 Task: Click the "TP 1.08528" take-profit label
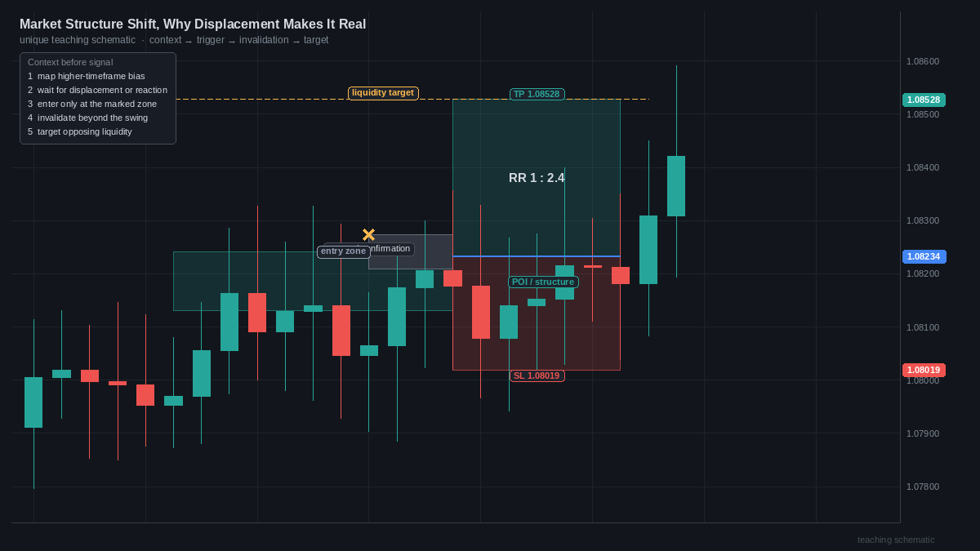point(537,94)
